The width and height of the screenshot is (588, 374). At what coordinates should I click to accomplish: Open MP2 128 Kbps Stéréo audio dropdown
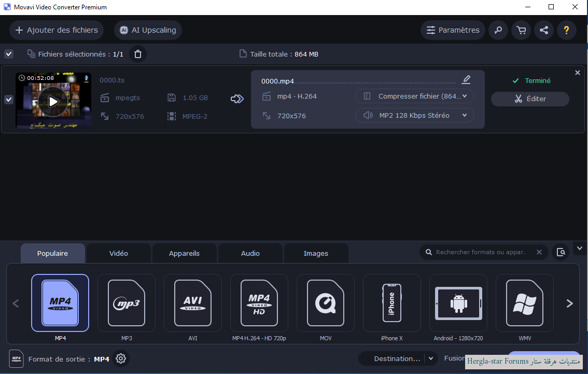415,115
